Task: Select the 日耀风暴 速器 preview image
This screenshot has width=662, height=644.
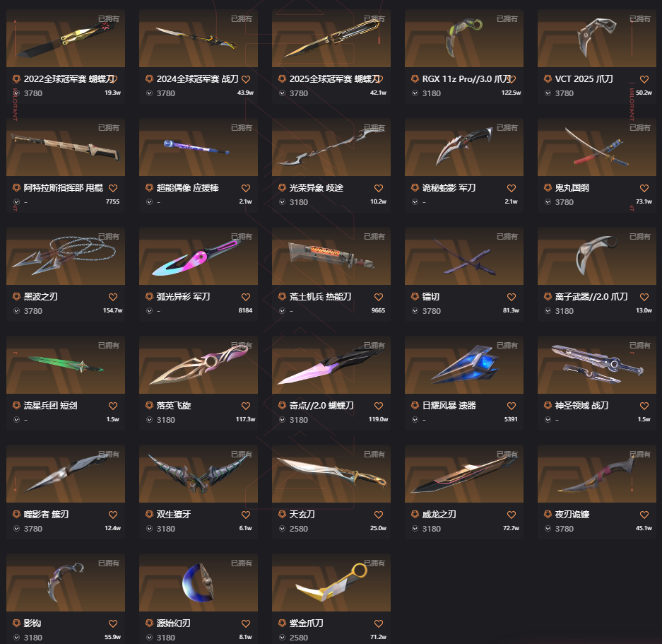Action: click(464, 365)
